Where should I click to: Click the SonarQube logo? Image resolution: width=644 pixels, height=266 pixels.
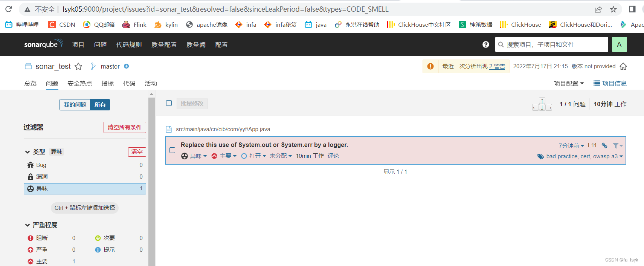[43, 44]
